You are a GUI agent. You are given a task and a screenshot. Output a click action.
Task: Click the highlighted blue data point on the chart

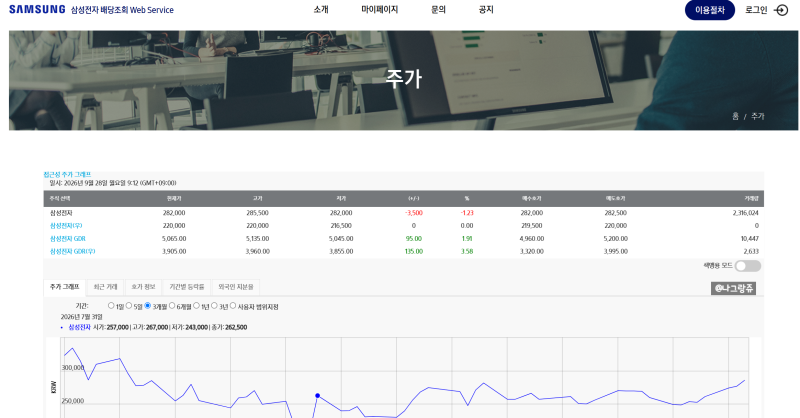(317, 396)
